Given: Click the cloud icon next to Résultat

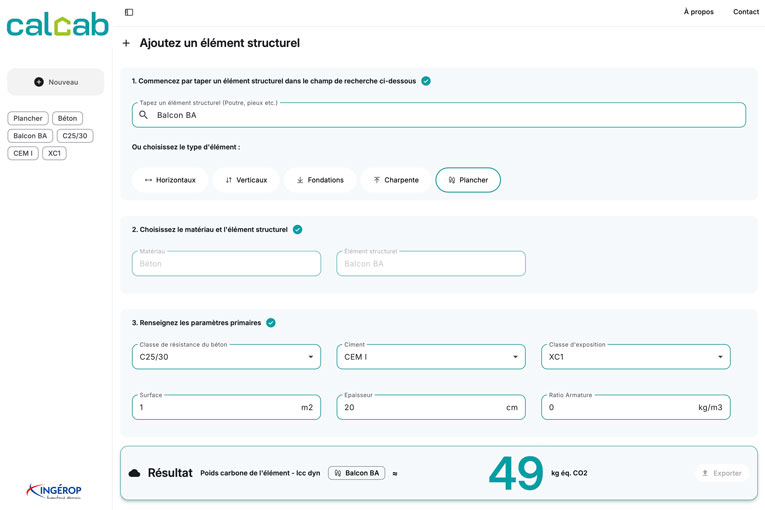Looking at the screenshot, I should click(x=134, y=473).
